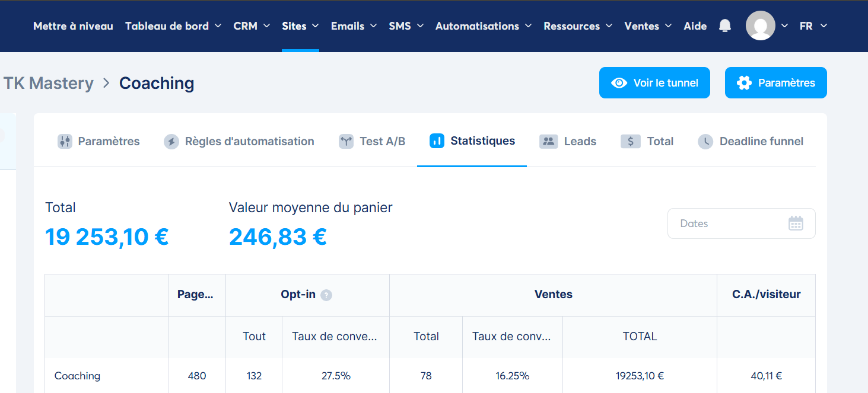Click the notification bell icon
868x393 pixels.
coord(724,26)
